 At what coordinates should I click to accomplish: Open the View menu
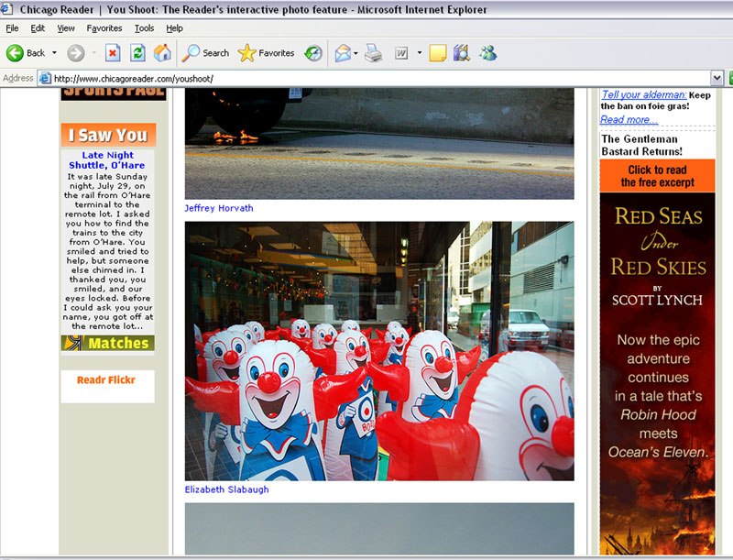coord(66,28)
